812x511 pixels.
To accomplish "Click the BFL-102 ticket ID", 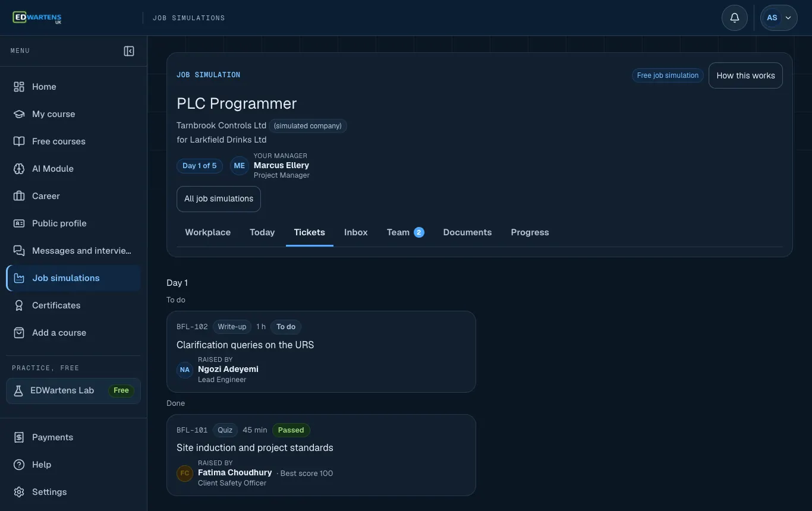I will (x=192, y=327).
